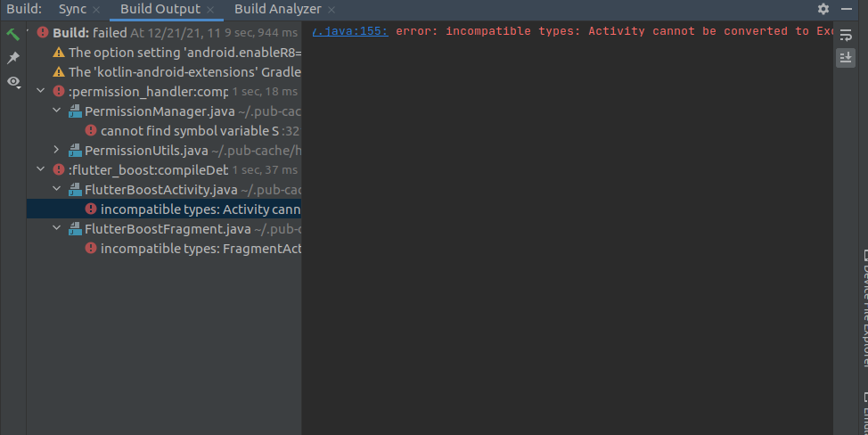
Task: Click the Java file icon of FlutterBoostFragment.java
Action: [x=75, y=229]
